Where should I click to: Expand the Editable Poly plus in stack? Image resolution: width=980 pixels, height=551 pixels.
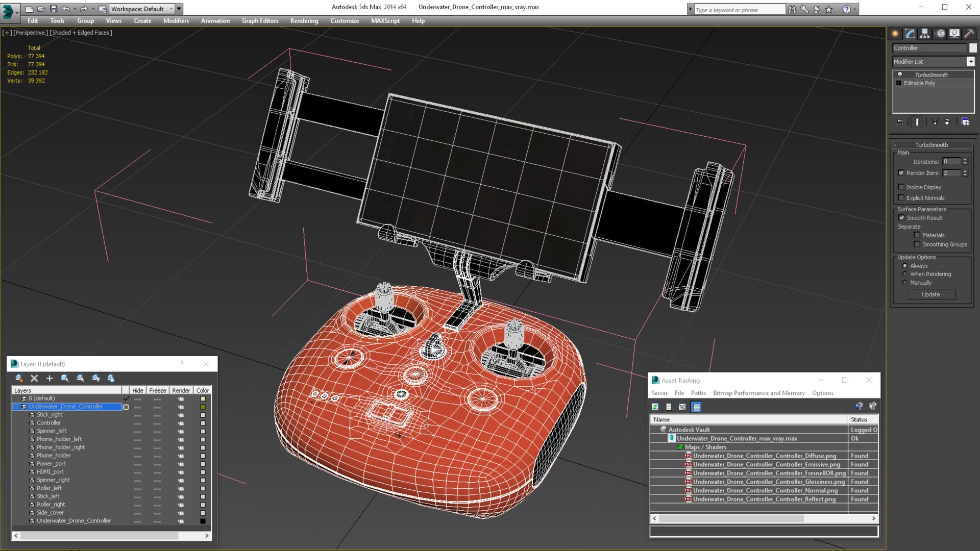(899, 83)
